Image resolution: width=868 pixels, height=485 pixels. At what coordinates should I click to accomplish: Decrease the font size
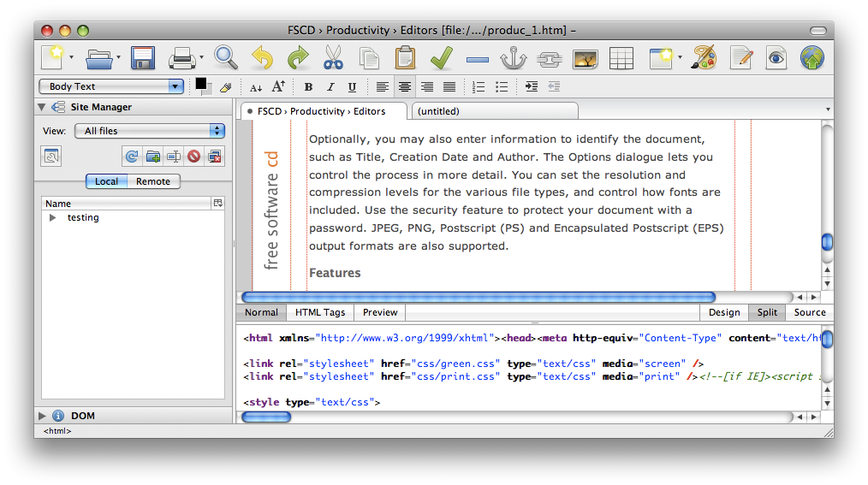point(255,87)
